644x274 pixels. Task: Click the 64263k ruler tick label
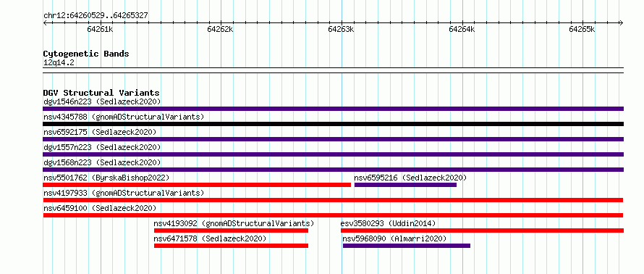tap(342, 29)
